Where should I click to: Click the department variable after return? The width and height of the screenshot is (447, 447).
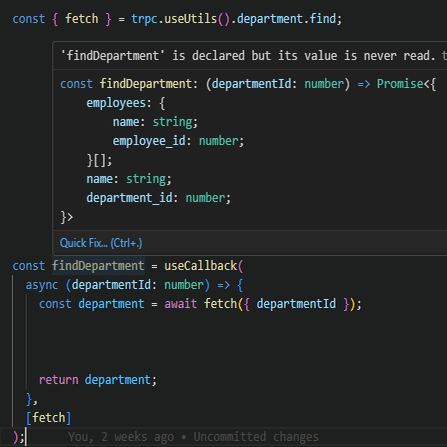coord(118,380)
